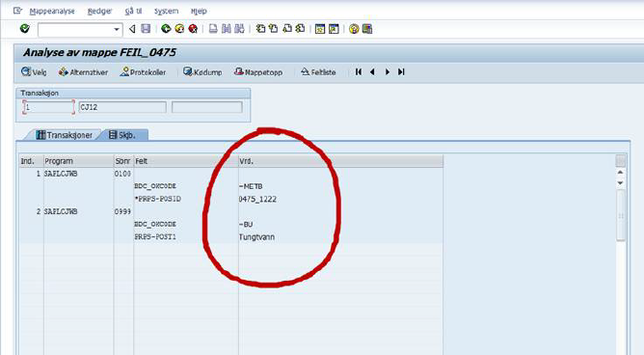
Task: Click the Next Page toolbar icon
Action: (x=287, y=29)
